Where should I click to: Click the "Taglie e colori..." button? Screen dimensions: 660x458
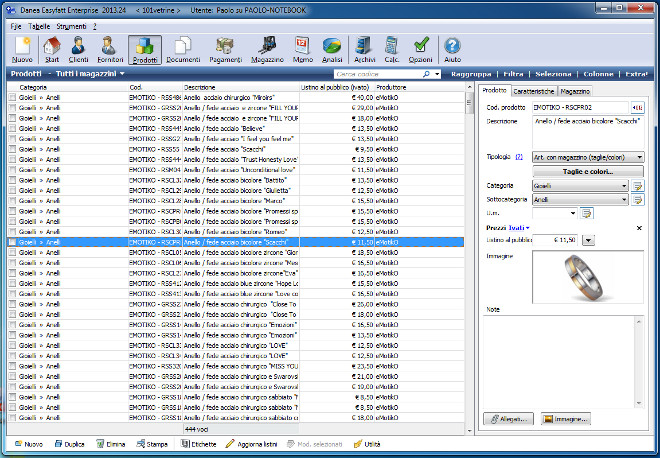pos(587,172)
